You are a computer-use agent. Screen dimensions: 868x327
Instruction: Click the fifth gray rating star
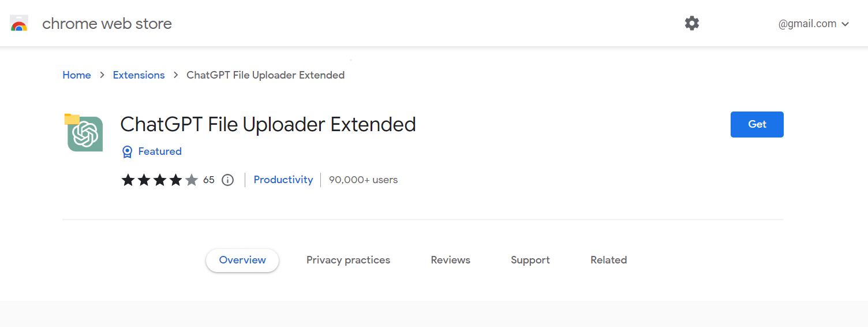click(192, 180)
